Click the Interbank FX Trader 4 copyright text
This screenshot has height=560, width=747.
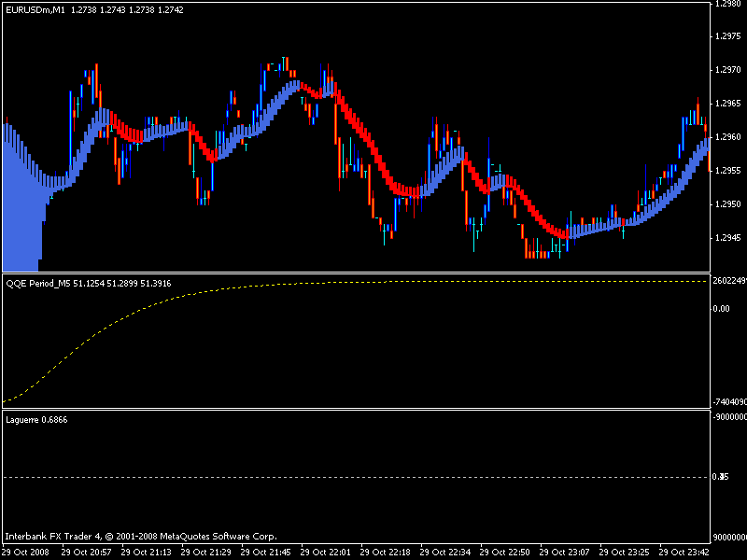(x=141, y=536)
